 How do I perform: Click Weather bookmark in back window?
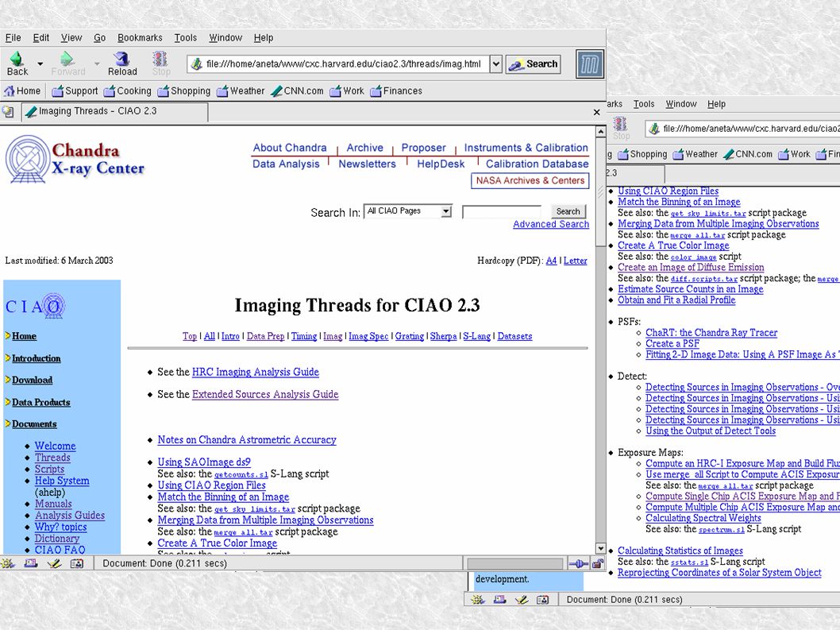pos(695,154)
